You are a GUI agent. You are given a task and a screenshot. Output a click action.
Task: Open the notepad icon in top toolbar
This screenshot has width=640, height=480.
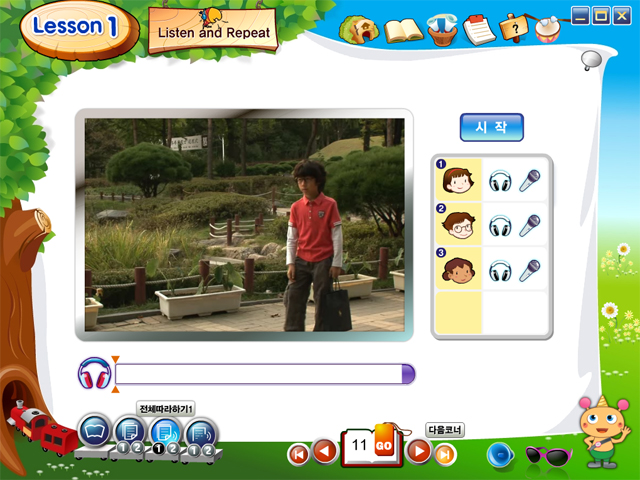(x=479, y=29)
